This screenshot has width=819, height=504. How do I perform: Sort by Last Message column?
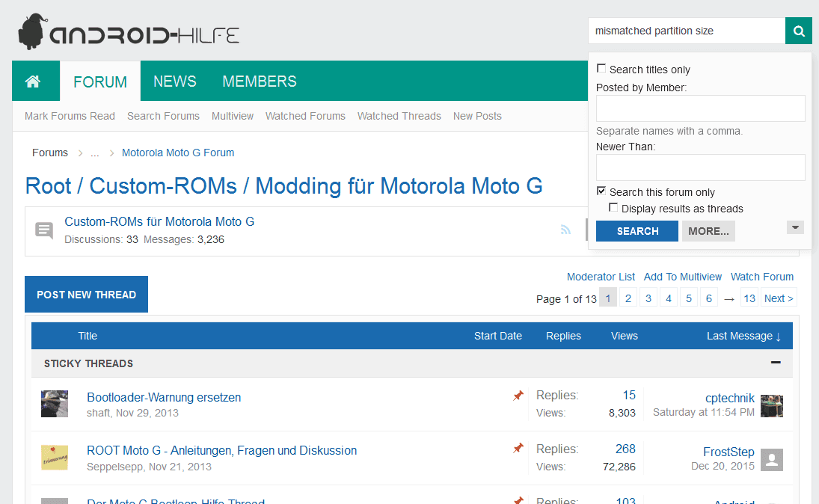click(x=743, y=336)
